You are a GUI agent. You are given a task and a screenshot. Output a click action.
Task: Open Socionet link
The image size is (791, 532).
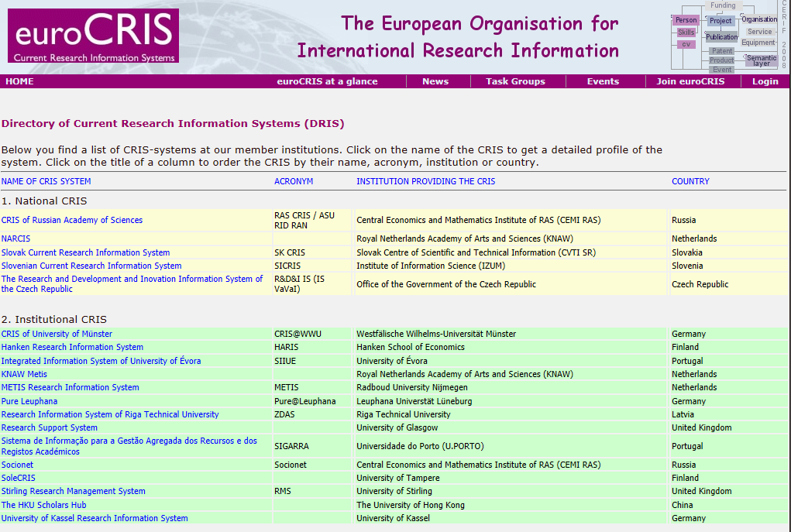tap(17, 465)
